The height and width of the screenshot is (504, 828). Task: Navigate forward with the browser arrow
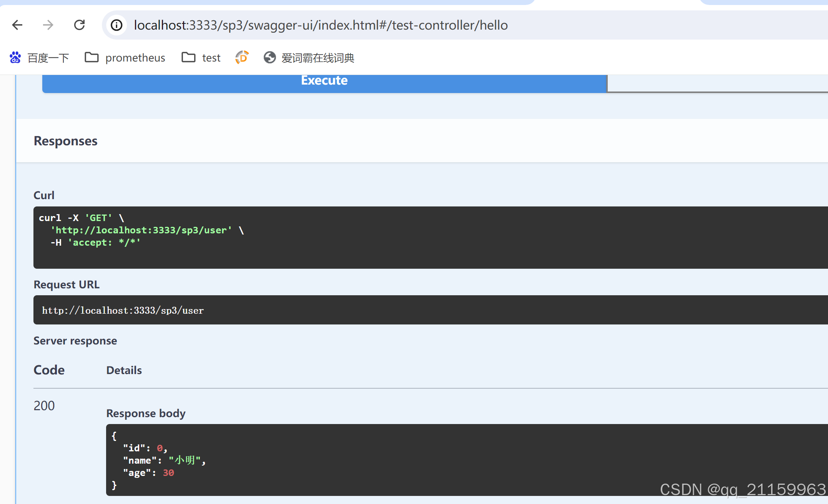point(48,25)
